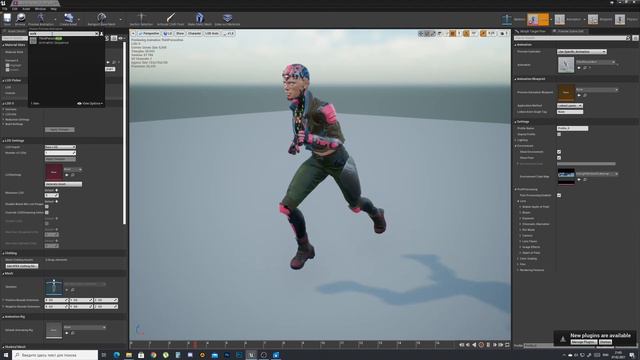Switch to Blueprint editor mode icon
The image size is (640, 360).
[593, 19]
